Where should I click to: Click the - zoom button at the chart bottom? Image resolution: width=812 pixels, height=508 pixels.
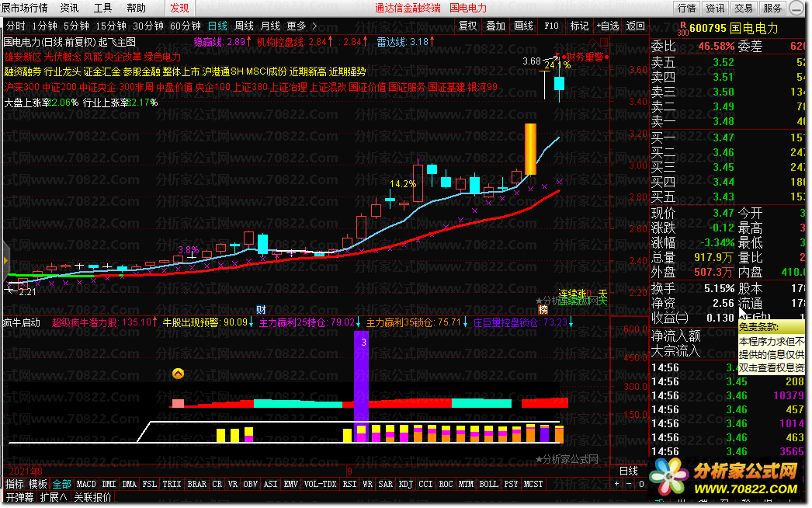click(x=629, y=484)
